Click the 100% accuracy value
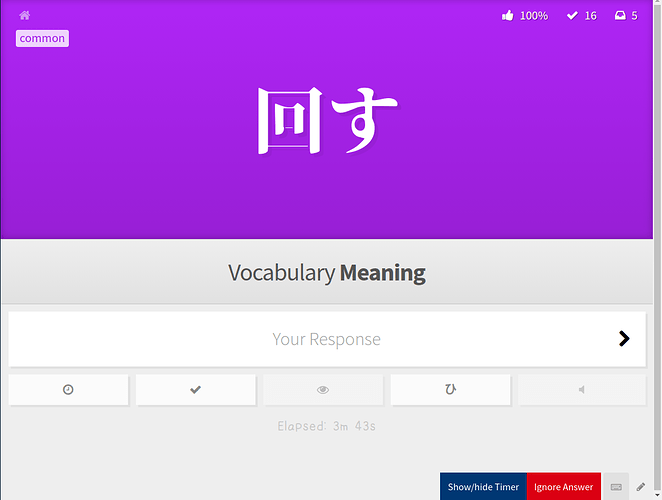This screenshot has width=662, height=500. click(x=534, y=16)
